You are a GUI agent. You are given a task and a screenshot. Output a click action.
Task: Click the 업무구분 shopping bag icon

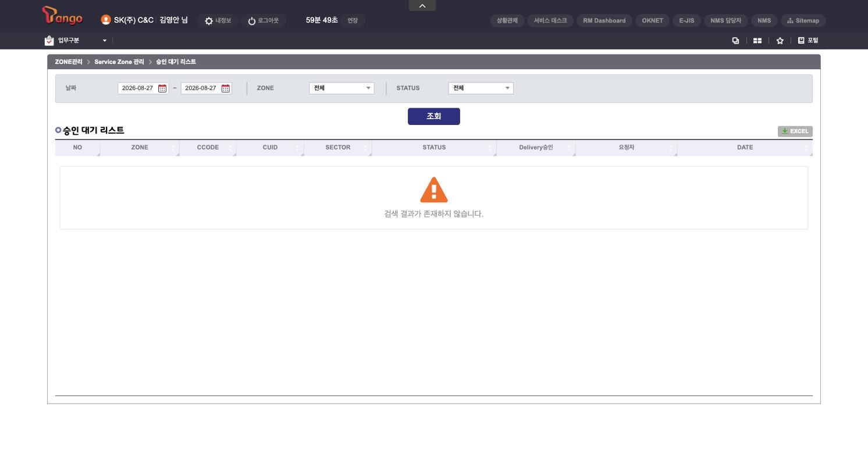pyautogui.click(x=49, y=41)
